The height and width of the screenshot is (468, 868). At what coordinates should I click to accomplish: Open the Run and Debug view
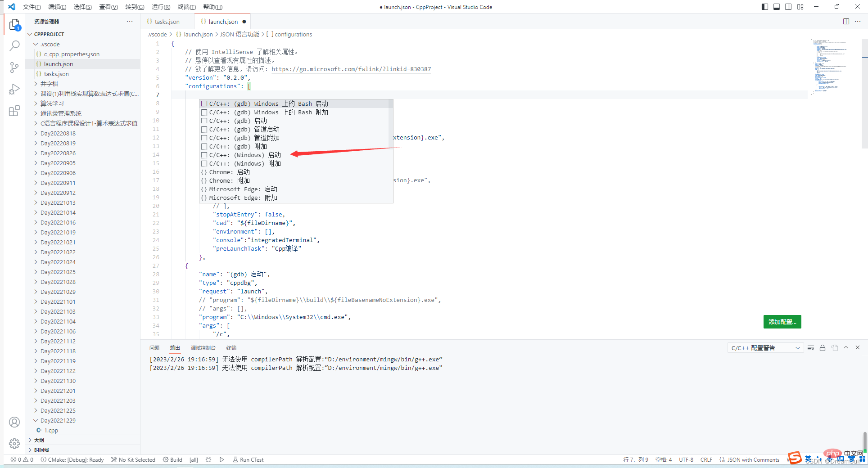(14, 89)
